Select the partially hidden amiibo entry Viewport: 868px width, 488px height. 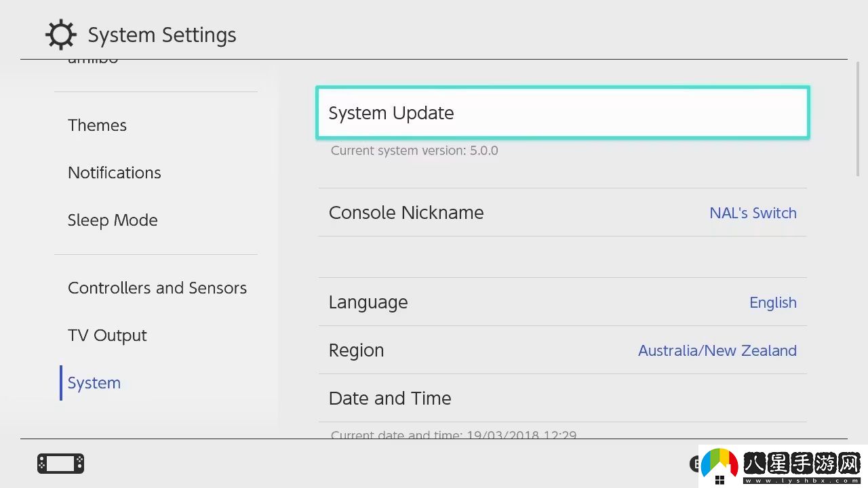coord(93,60)
